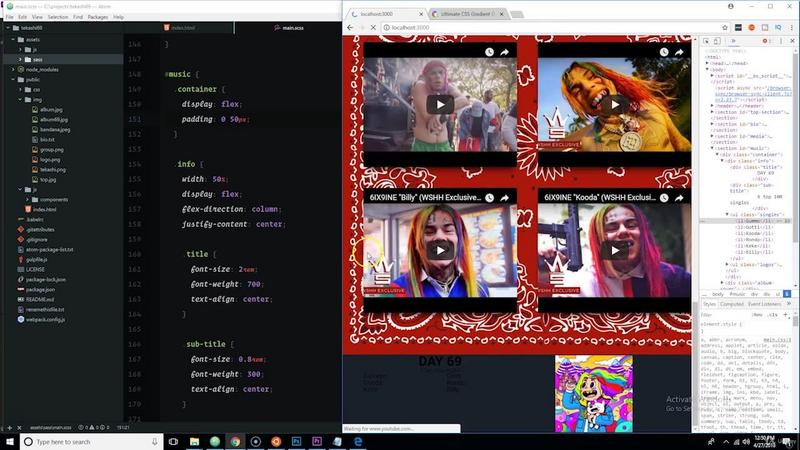Click share icon on the Billy video

click(x=505, y=197)
